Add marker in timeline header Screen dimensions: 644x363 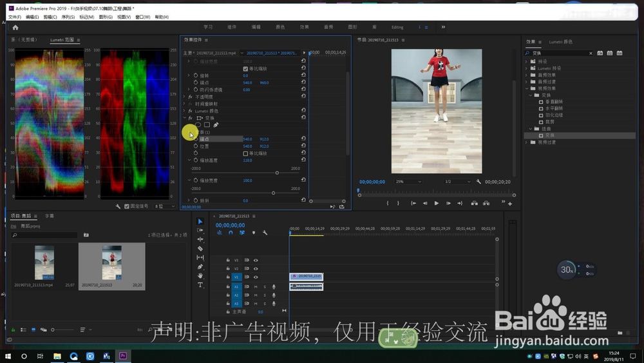pos(253,233)
